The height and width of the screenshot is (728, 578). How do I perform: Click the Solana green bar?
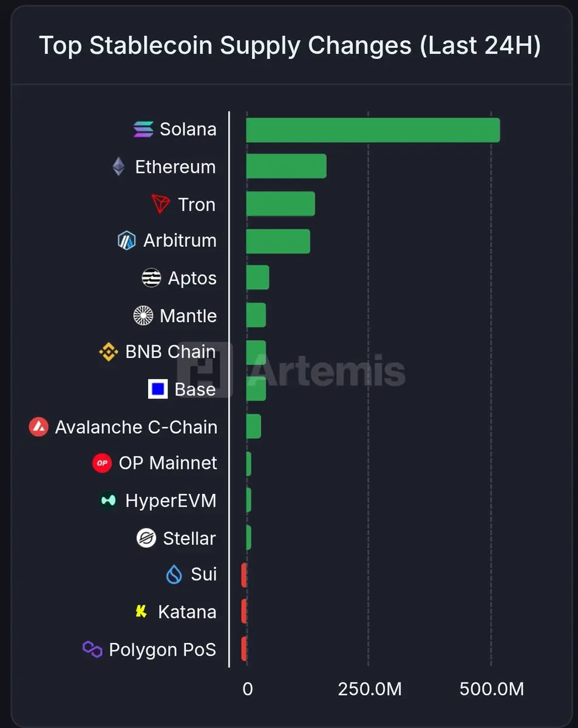(373, 130)
